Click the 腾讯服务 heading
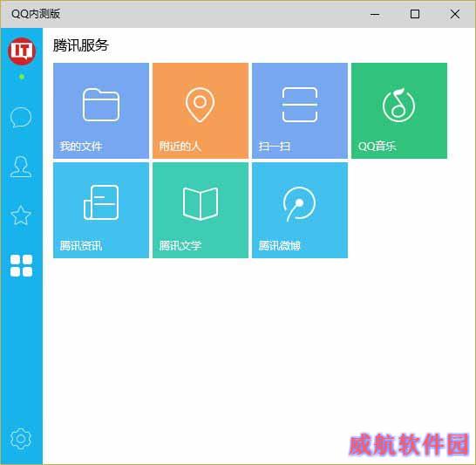Image resolution: width=476 pixels, height=465 pixels. [x=81, y=45]
